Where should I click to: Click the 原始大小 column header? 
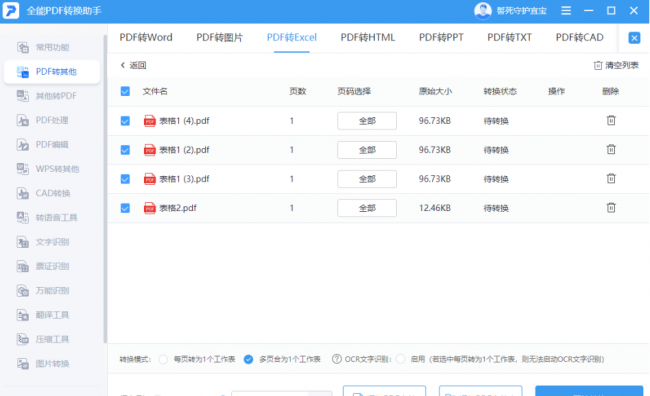[x=435, y=91]
